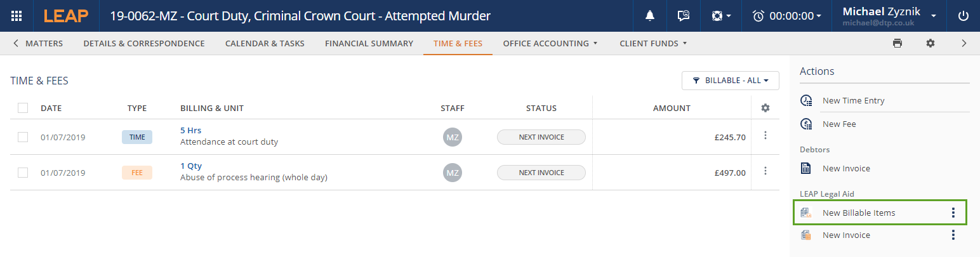Open more options for £245.70 entry
The height and width of the screenshot is (257, 980).
[765, 136]
